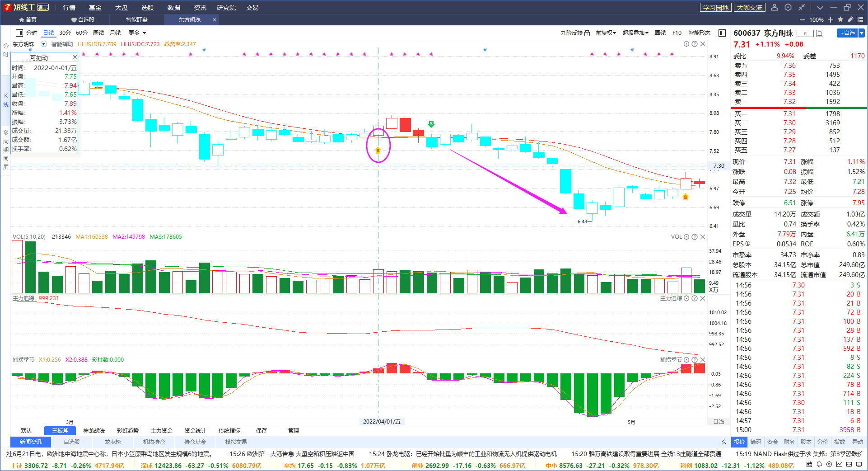This screenshot has height=471, width=868.
Task: Open the 超级叠加 overlay dropdown
Action: click(635, 33)
